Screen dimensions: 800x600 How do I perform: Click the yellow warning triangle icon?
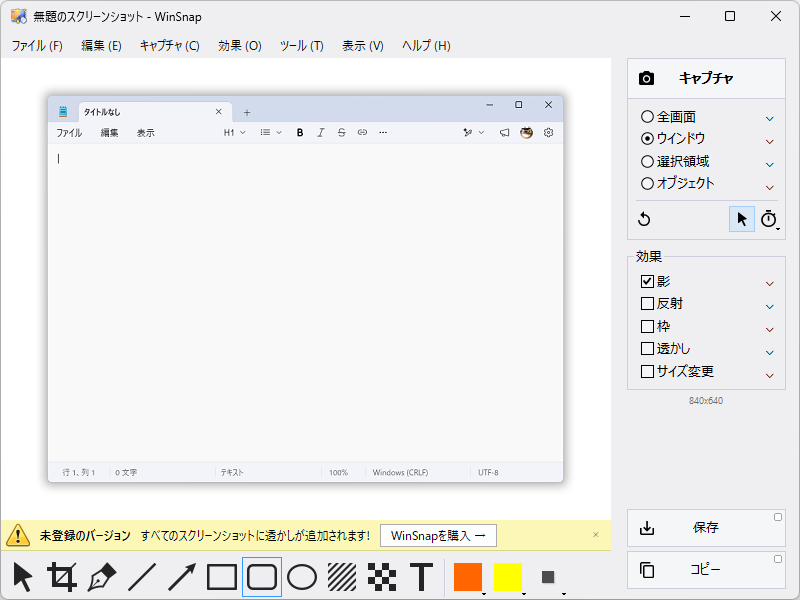pyautogui.click(x=18, y=535)
